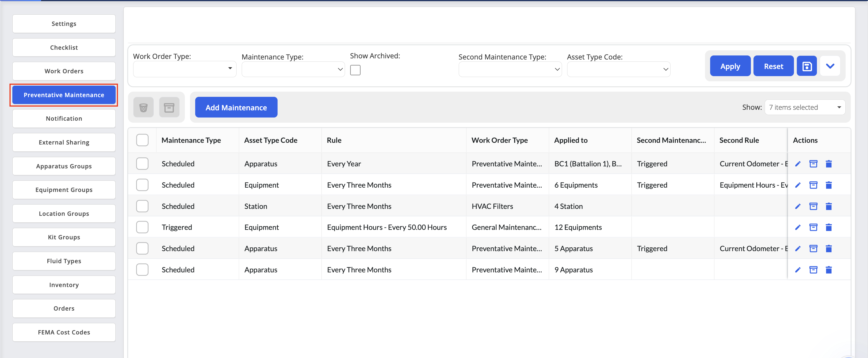Tick the select-all header checkbox
The height and width of the screenshot is (358, 868).
tap(142, 140)
